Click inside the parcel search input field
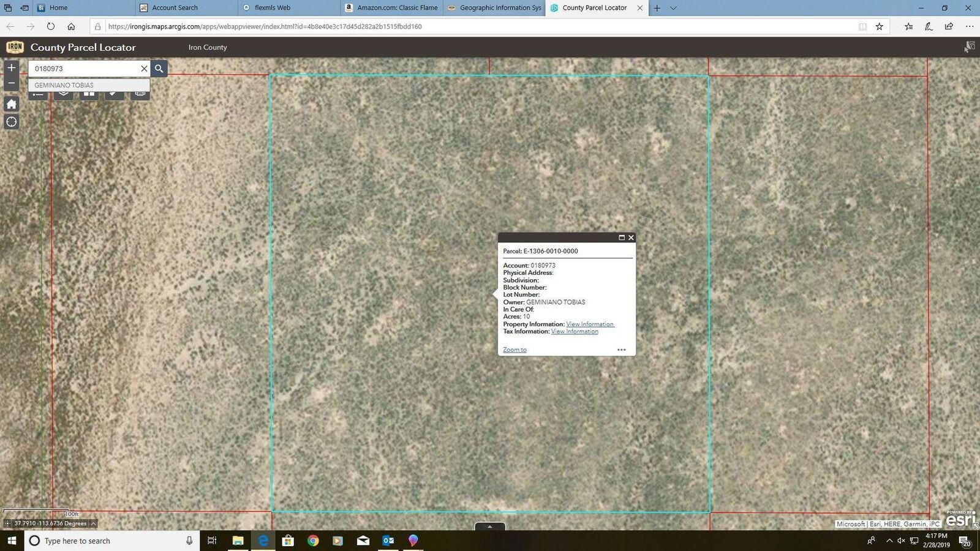The height and width of the screenshot is (551, 980). (86, 68)
